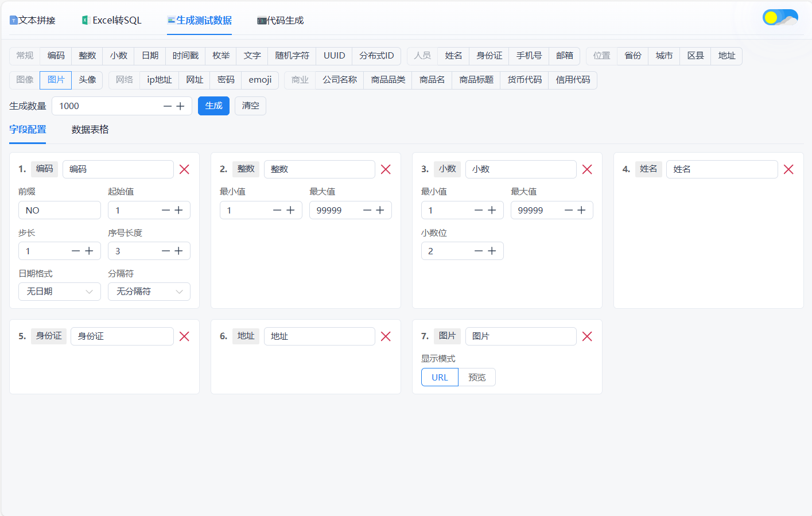Open the 分隔符 dropdown
Viewport: 812px width, 516px height.
(x=149, y=292)
